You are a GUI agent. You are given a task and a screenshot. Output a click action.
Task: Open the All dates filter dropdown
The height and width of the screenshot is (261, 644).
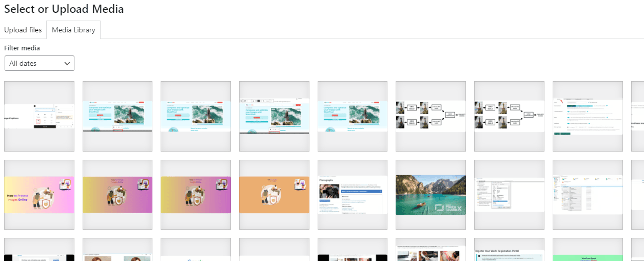(x=40, y=63)
